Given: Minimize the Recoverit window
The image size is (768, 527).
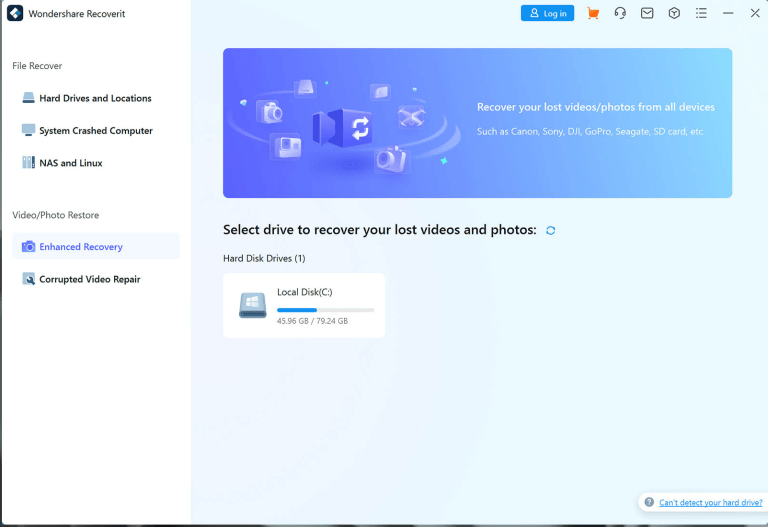Looking at the screenshot, I should [x=728, y=13].
